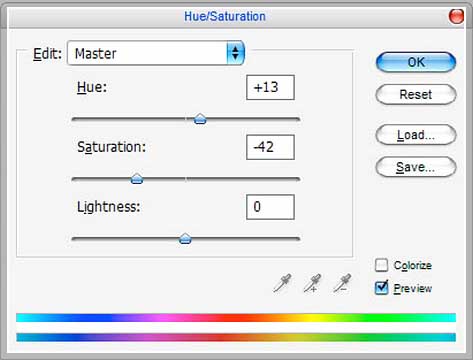Click the Saturation slider handle
Screen dimensions: 473x360
(x=137, y=178)
